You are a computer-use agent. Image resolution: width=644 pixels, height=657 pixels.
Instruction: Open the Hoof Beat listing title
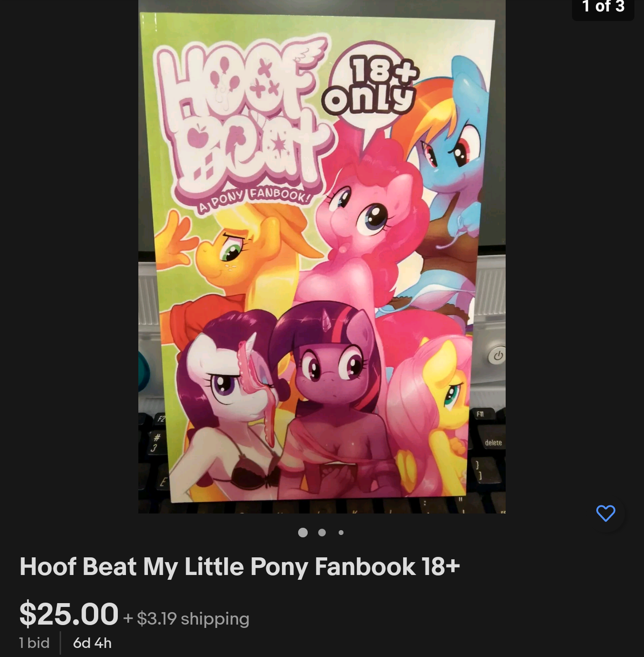pos(239,566)
